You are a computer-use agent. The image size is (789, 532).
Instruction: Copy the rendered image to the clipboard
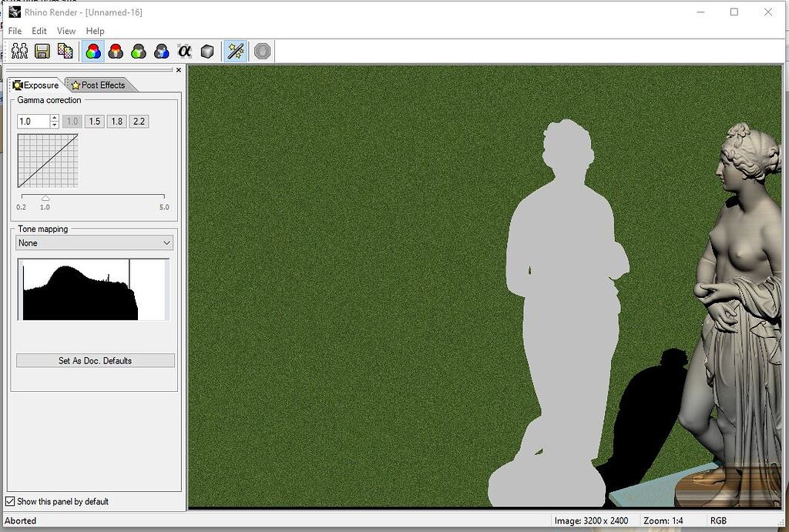[x=65, y=51]
